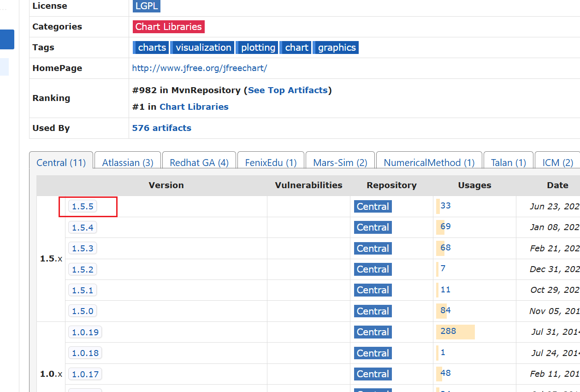Image resolution: width=580 pixels, height=392 pixels.
Task: Open the 48 usages link
Action: (x=445, y=373)
